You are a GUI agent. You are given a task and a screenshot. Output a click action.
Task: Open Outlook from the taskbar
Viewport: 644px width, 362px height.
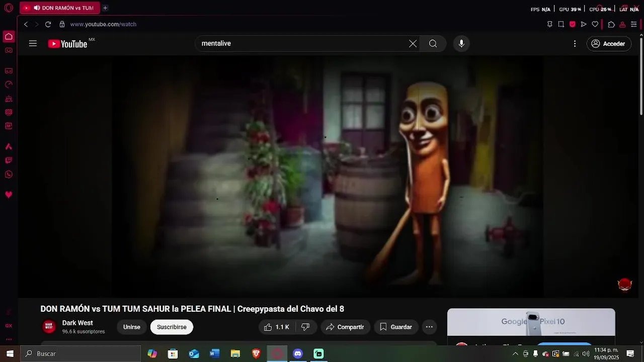coord(194,353)
